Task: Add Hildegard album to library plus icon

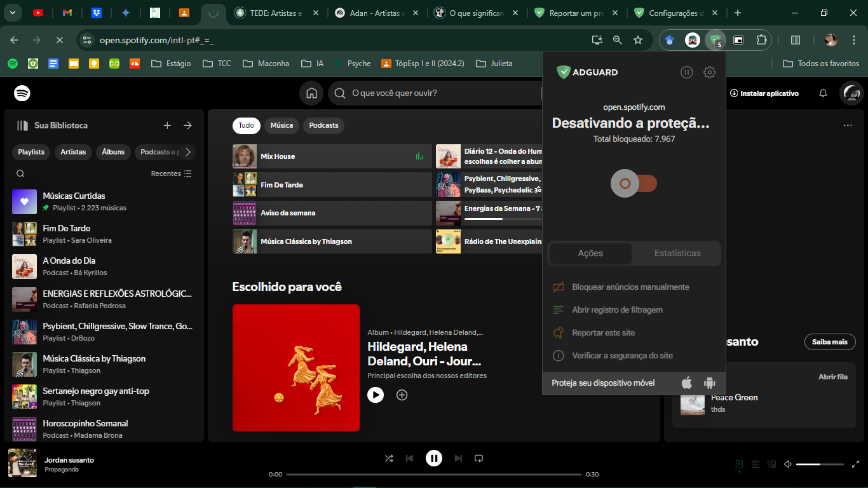Action: point(402,395)
